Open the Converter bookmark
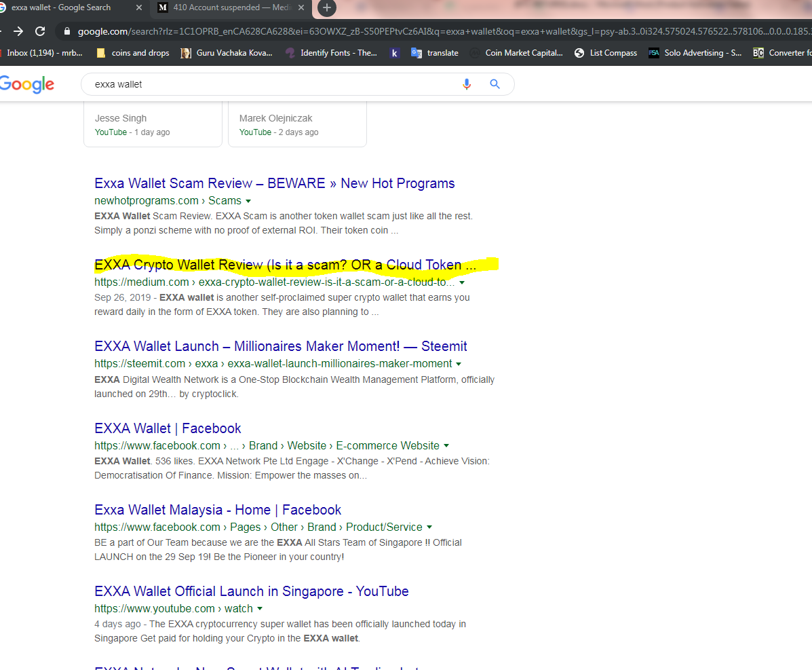Viewport: 812px width, 670px height. click(782, 53)
